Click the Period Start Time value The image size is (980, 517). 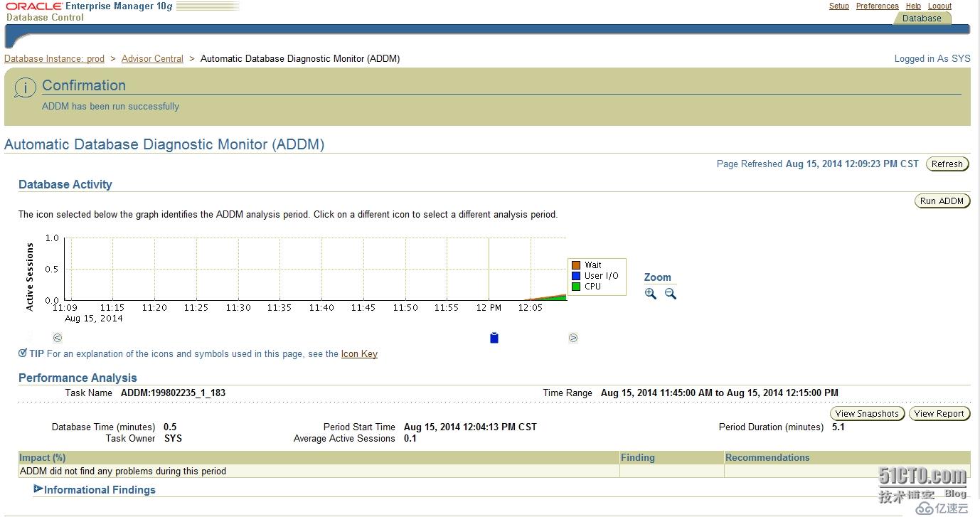(x=470, y=427)
